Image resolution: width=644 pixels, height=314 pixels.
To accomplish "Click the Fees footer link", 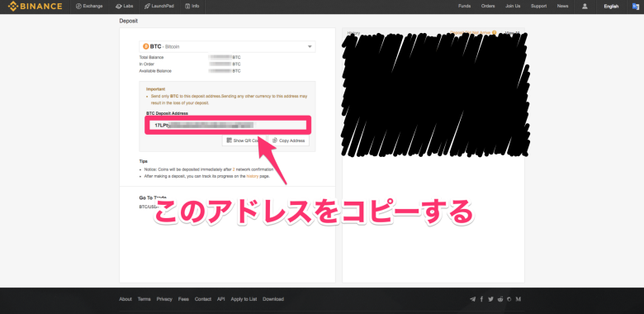I will click(183, 299).
